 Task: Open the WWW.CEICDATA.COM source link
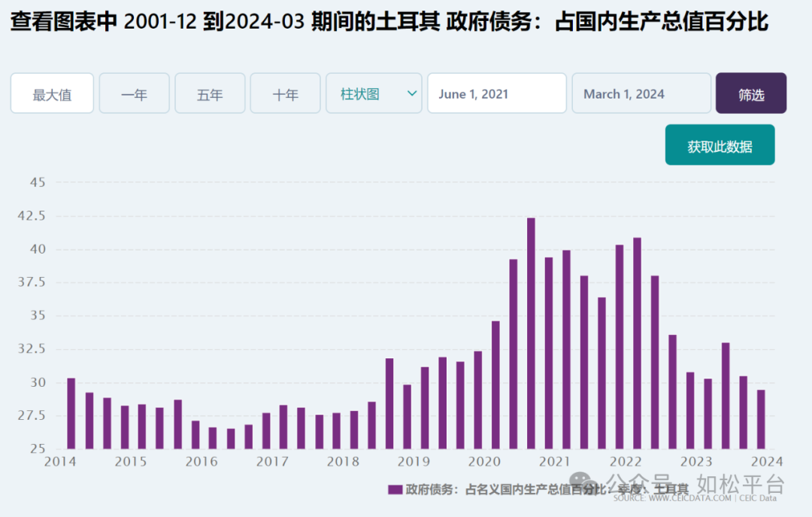[689, 498]
